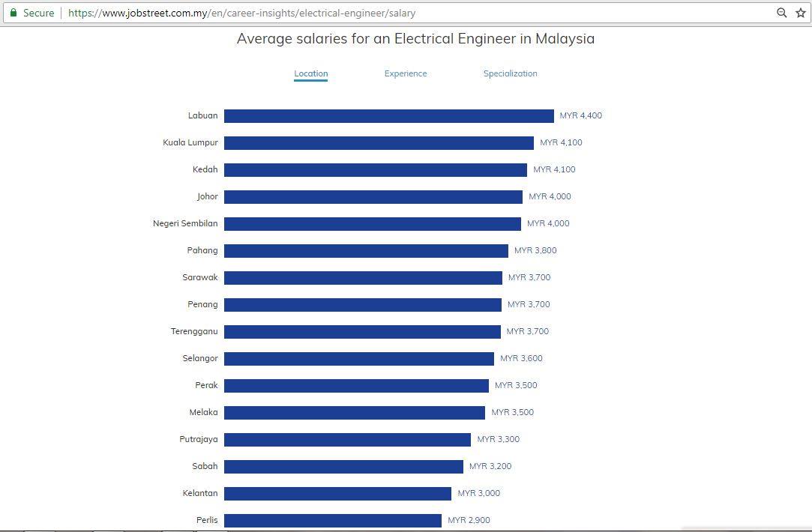Click the Sarawak salary bar
The width and height of the screenshot is (812, 532).
(x=363, y=277)
